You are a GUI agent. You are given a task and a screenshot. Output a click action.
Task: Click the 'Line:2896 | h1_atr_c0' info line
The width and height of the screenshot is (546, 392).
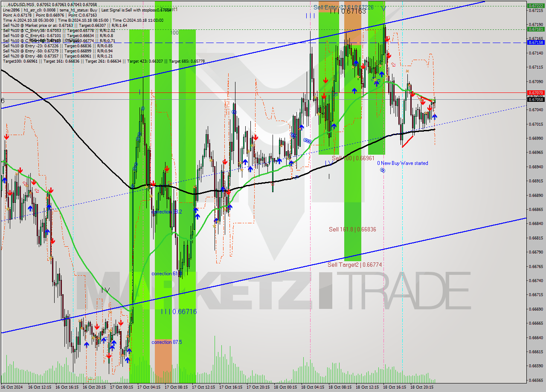[x=87, y=9]
